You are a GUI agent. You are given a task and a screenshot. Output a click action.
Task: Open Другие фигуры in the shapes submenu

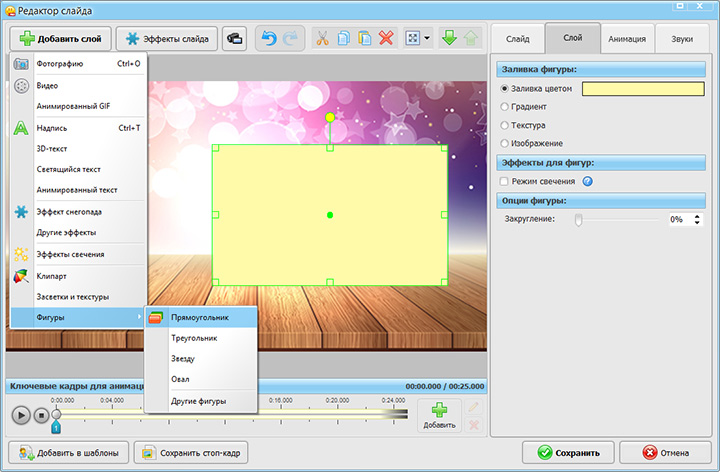(201, 401)
